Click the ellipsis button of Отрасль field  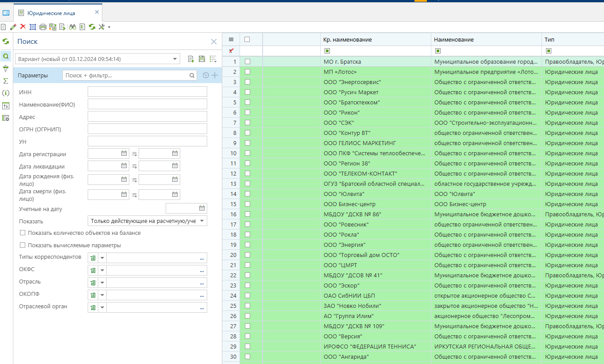pyautogui.click(x=202, y=283)
